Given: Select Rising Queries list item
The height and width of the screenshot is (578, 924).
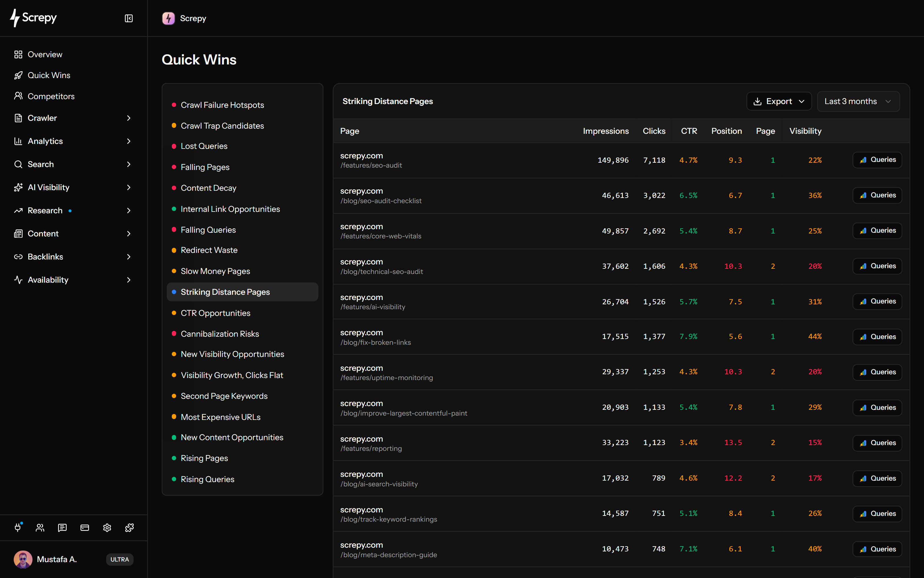Looking at the screenshot, I should pos(243,479).
